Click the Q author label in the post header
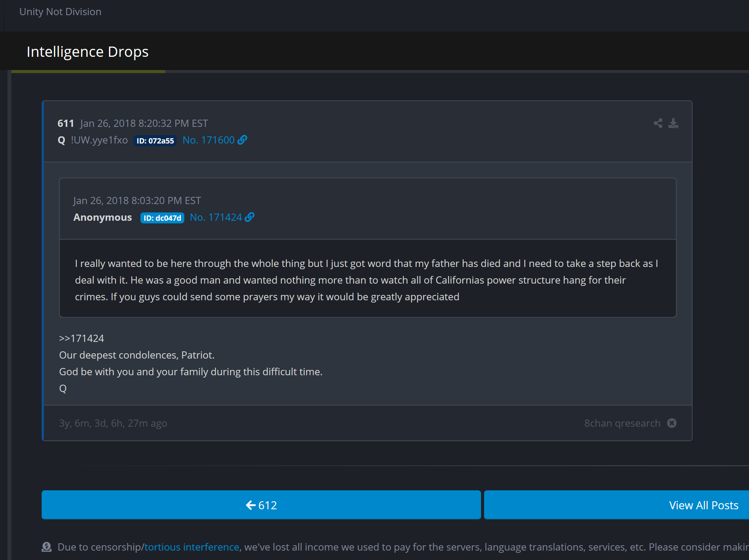This screenshot has width=749, height=560. [61, 140]
